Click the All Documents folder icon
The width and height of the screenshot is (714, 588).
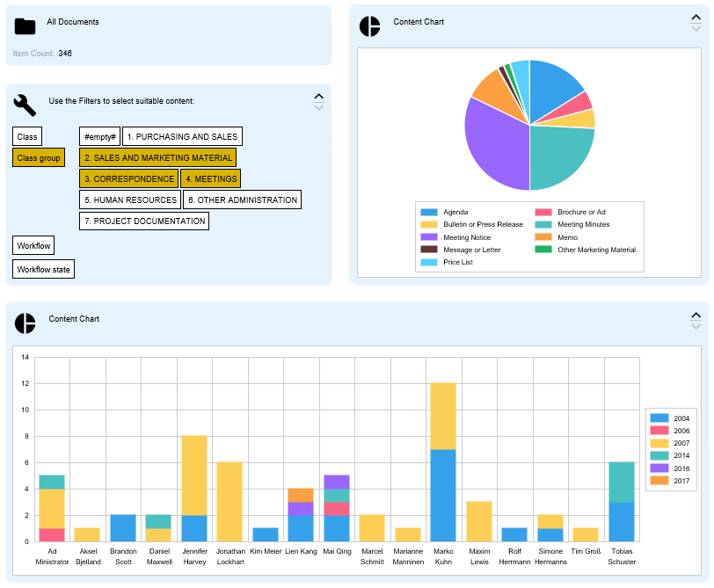click(25, 27)
